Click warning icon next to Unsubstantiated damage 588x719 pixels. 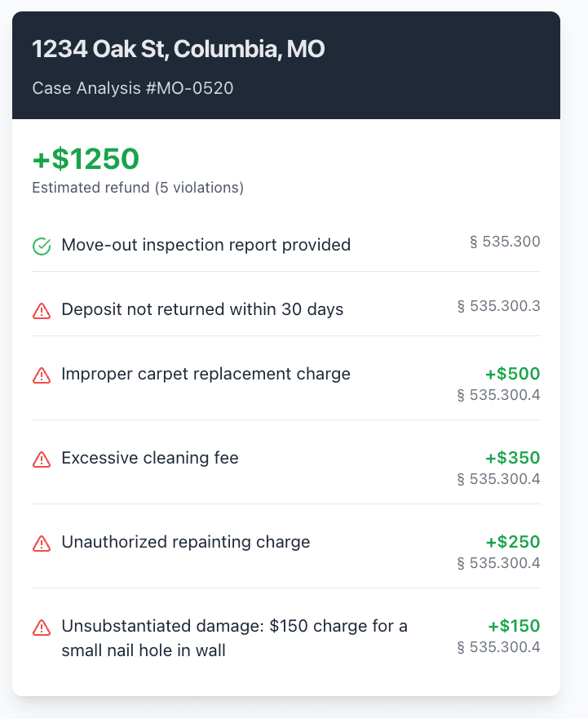point(42,628)
